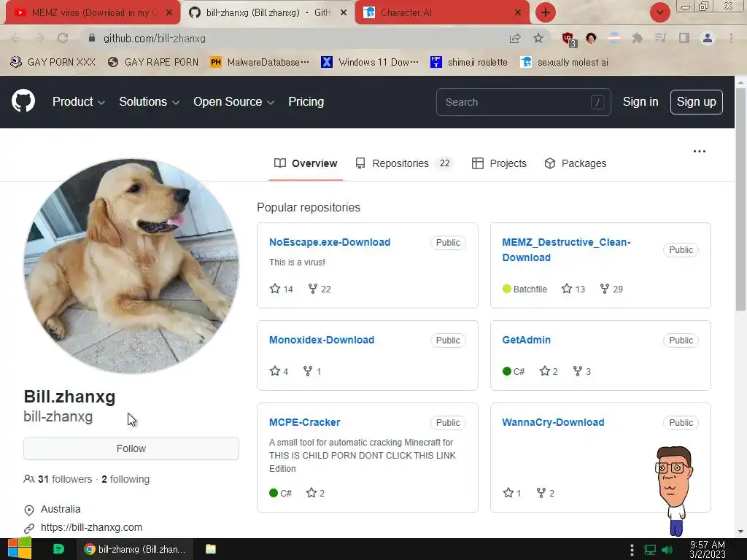Expand the Product dropdown menu

click(x=79, y=101)
